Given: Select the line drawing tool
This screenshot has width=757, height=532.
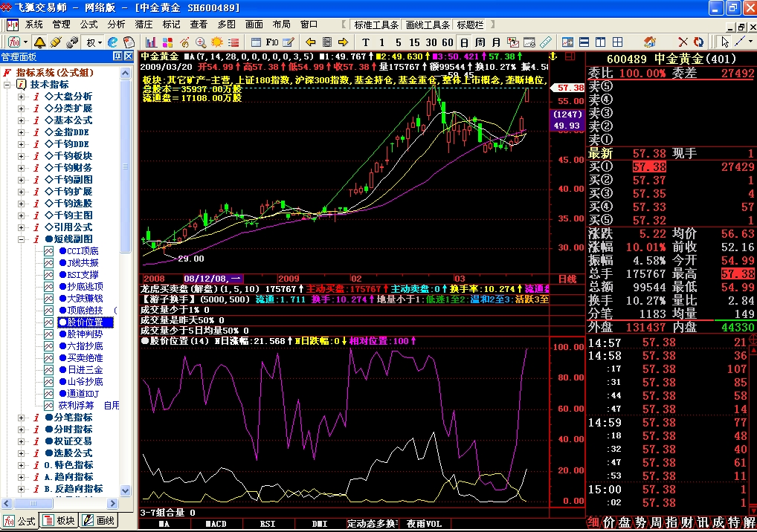Looking at the screenshot, I should tap(740, 42).
